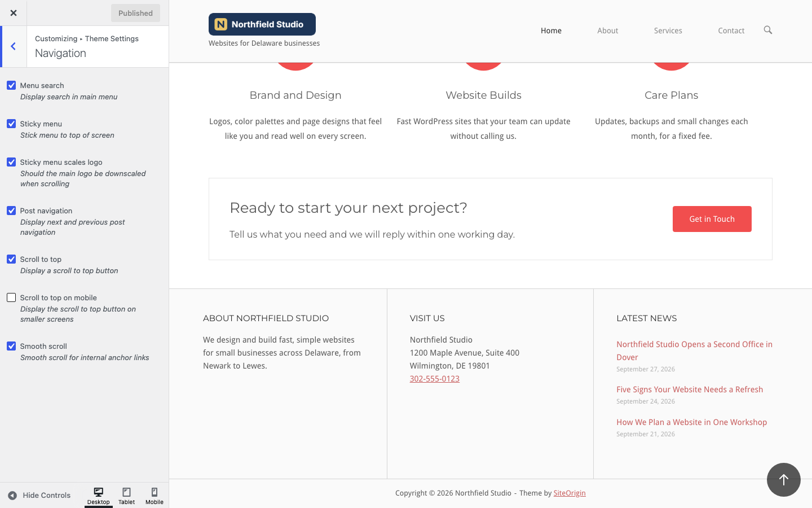Switch the preview to Desktop
Image resolution: width=812 pixels, height=508 pixels.
pos(99,496)
